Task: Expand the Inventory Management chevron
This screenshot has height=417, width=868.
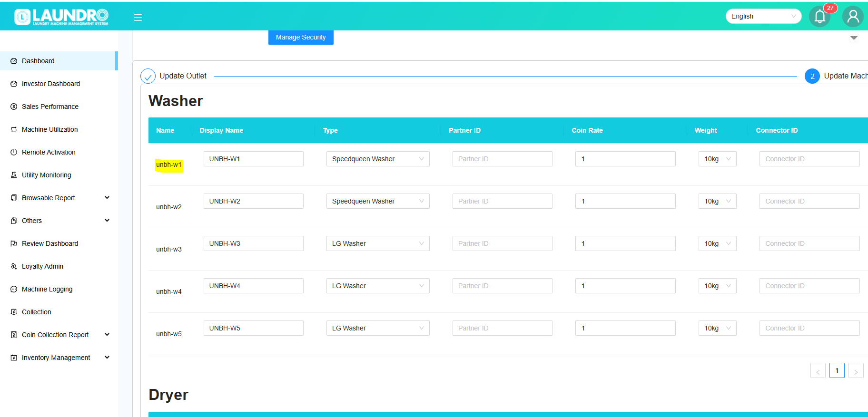Action: tap(107, 358)
